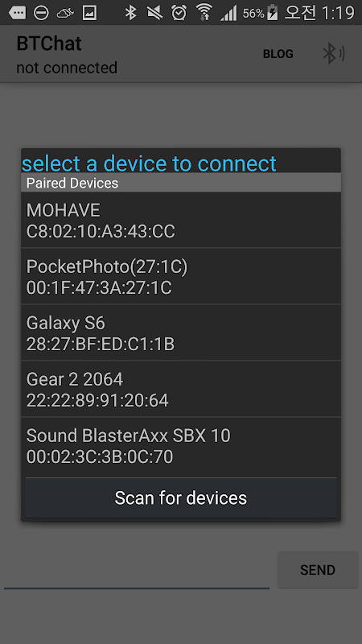Choose Gear 2 2064 device
The image size is (362, 644).
pyautogui.click(x=181, y=390)
